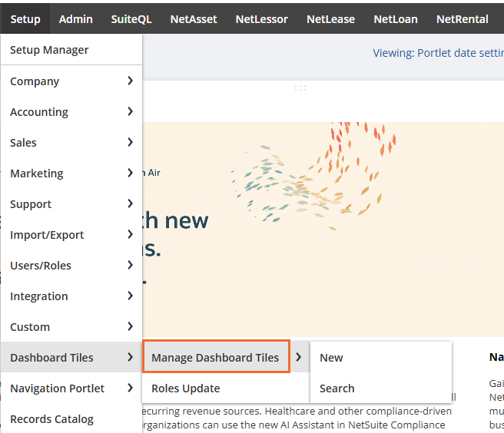Select the Import/Export menu entry
Image resolution: width=504 pixels, height=433 pixels.
(71, 234)
